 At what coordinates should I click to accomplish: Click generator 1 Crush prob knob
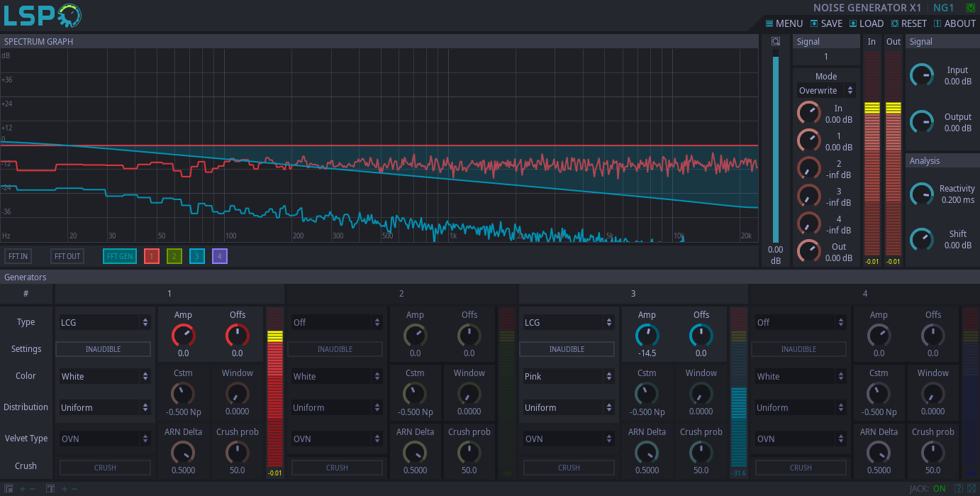pos(237,452)
